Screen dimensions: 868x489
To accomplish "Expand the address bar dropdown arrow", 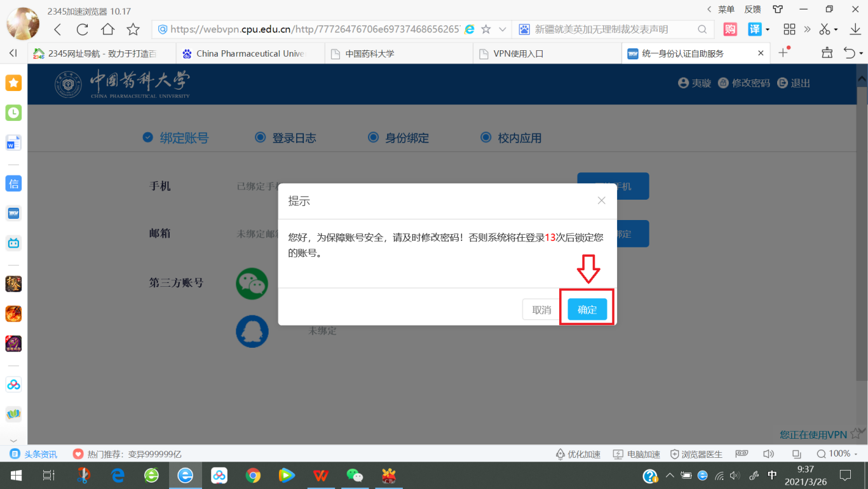I will [502, 29].
